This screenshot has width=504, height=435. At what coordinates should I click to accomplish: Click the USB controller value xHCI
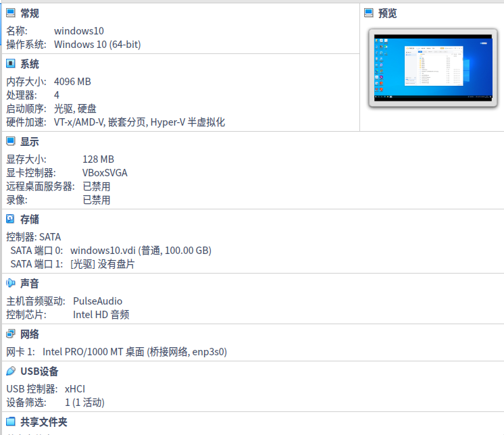(75, 389)
